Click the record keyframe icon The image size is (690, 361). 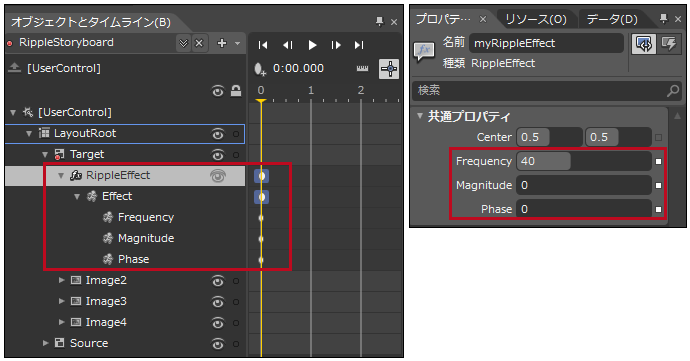click(260, 69)
